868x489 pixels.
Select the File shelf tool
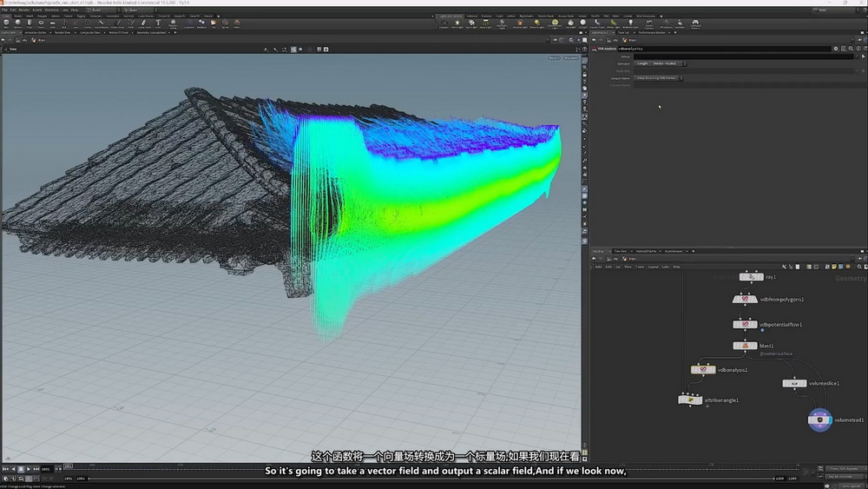[x=214, y=23]
